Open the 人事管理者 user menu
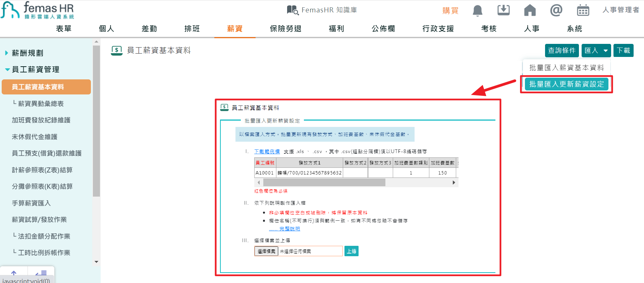 pyautogui.click(x=621, y=10)
